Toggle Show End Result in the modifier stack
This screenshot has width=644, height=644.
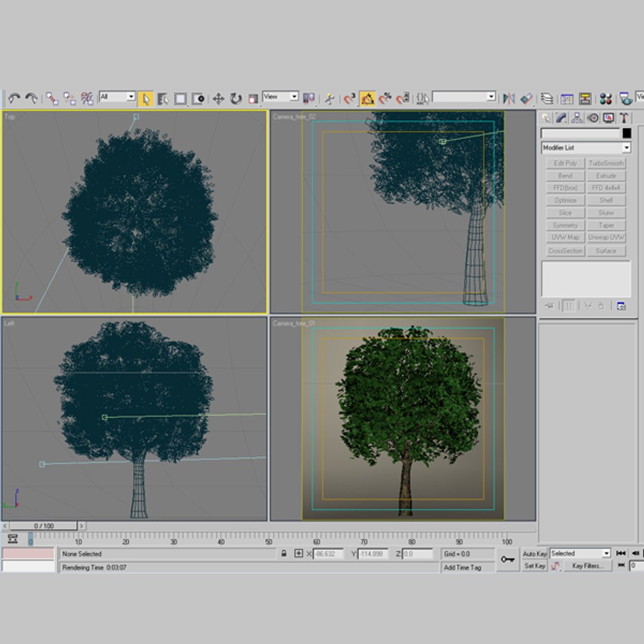tap(569, 306)
